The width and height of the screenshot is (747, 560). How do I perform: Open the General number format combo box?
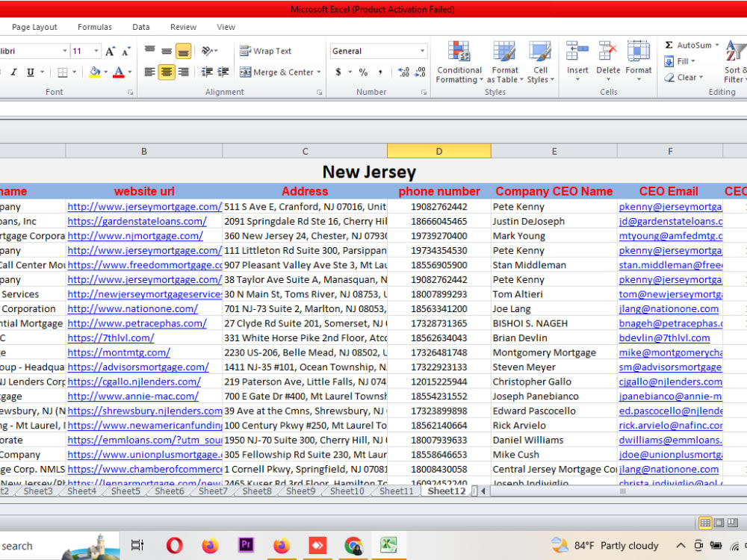click(378, 51)
